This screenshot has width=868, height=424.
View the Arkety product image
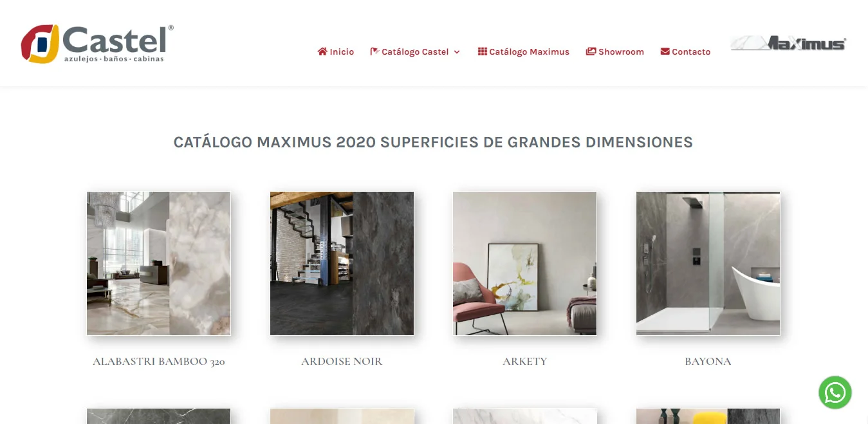[x=525, y=263]
